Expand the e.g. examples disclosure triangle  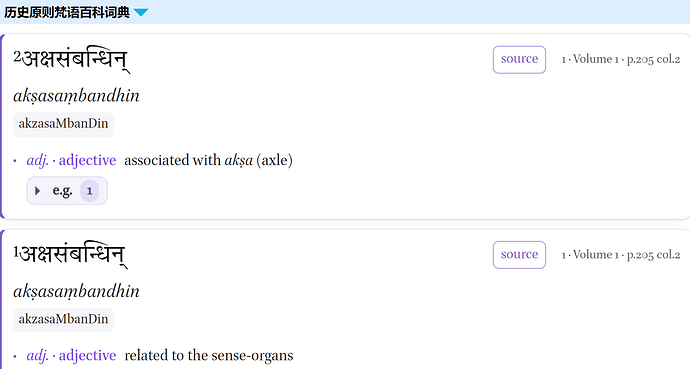[x=37, y=191]
